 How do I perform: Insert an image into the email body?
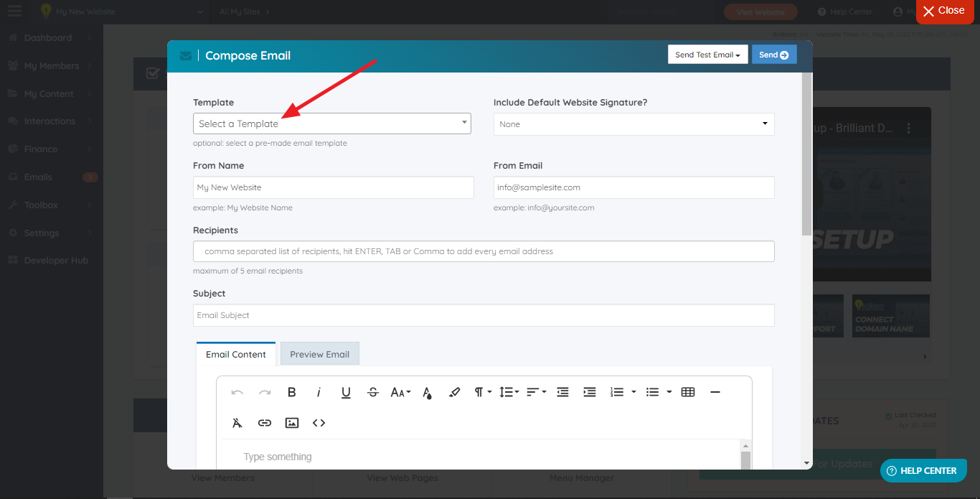(291, 423)
